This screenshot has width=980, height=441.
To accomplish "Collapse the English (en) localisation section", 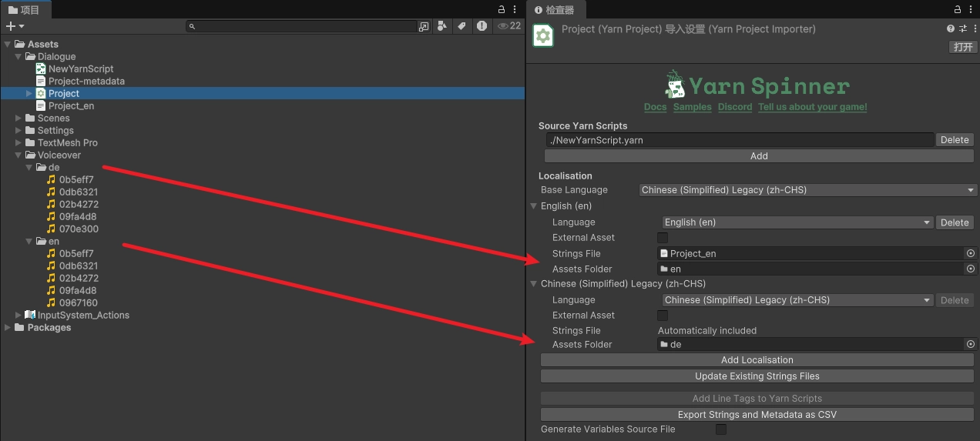I will pyautogui.click(x=534, y=206).
